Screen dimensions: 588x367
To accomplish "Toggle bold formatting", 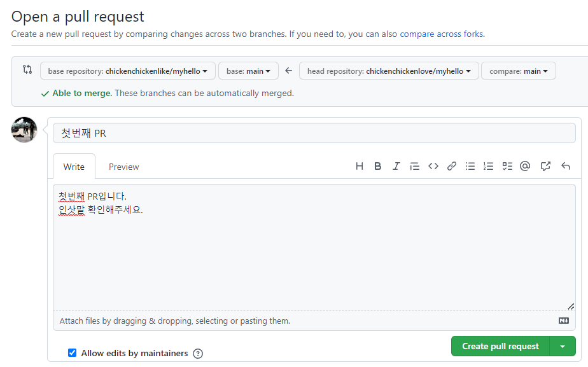I will tap(377, 166).
